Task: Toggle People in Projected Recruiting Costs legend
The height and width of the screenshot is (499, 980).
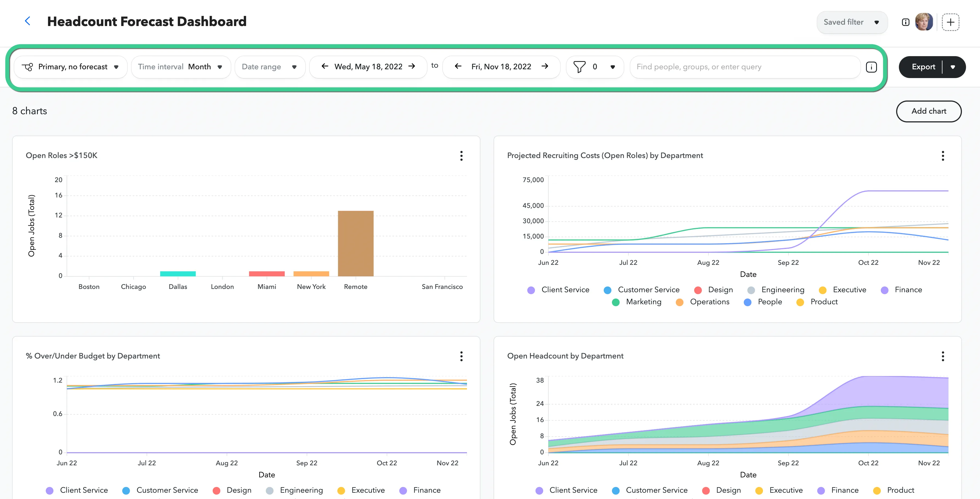Action: click(x=763, y=302)
